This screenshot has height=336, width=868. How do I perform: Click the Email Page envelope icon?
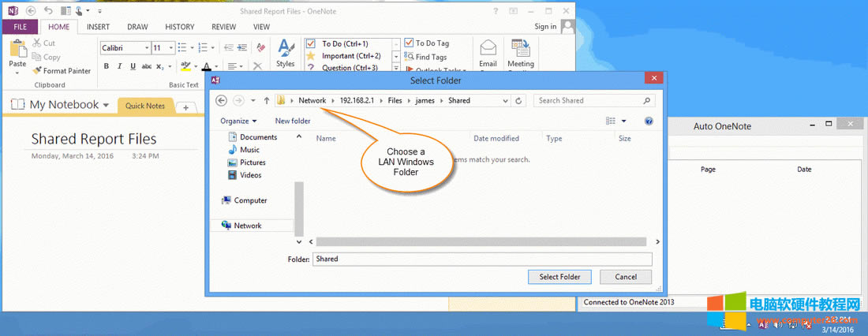point(488,49)
